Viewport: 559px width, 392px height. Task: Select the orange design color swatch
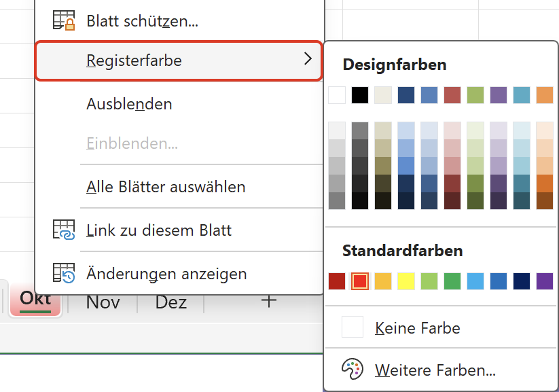544,95
